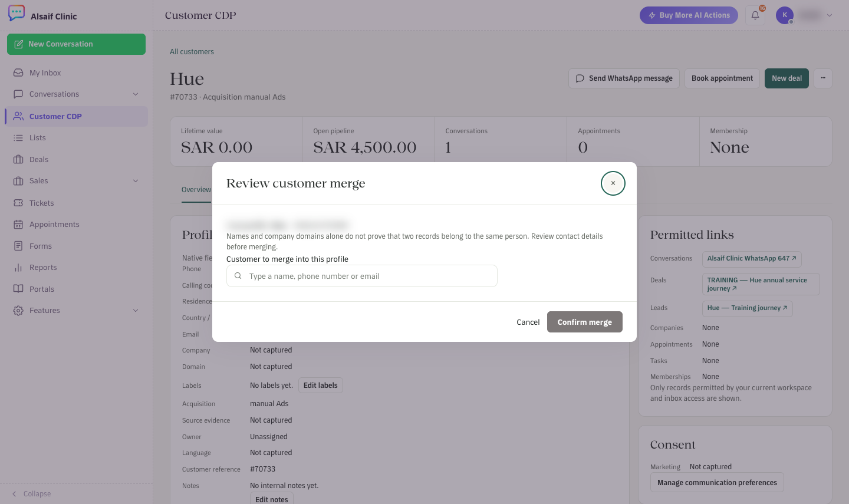Click the Appointments calendar icon
This screenshot has width=849, height=504.
[18, 225]
